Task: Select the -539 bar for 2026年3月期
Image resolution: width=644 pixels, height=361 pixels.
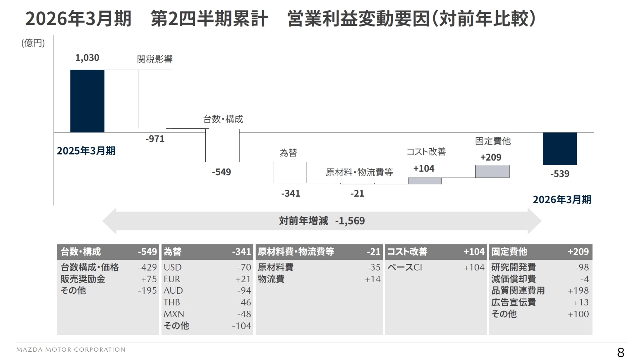Action: (559, 149)
